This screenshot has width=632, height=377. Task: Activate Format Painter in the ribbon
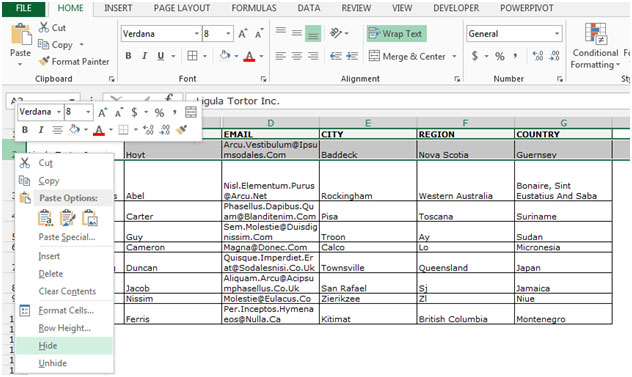74,61
